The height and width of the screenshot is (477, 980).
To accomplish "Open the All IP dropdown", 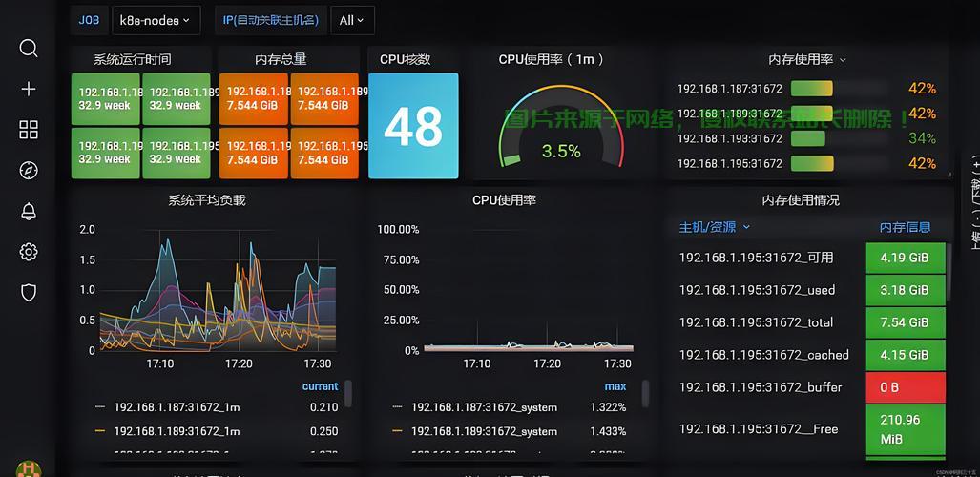I will point(352,20).
